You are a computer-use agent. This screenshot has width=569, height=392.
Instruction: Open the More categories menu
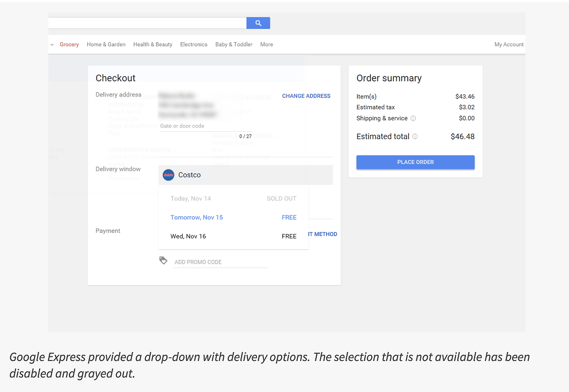coord(267,44)
